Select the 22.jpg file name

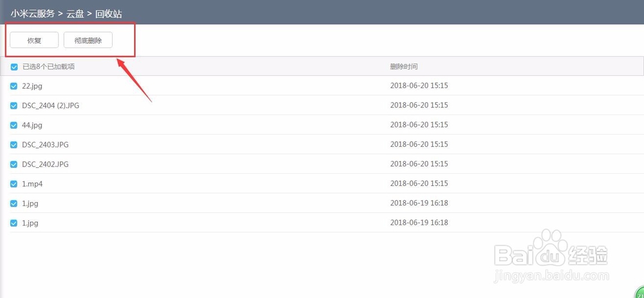coord(32,86)
